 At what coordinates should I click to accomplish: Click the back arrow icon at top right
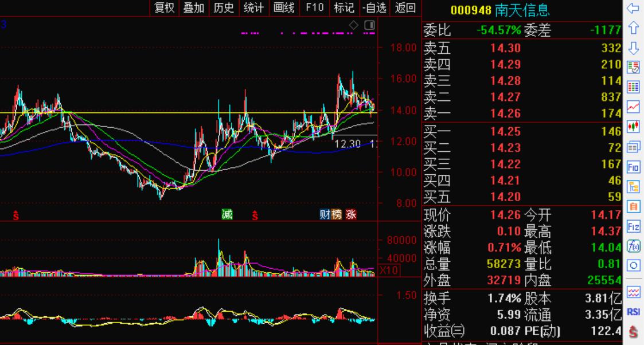pos(633,7)
